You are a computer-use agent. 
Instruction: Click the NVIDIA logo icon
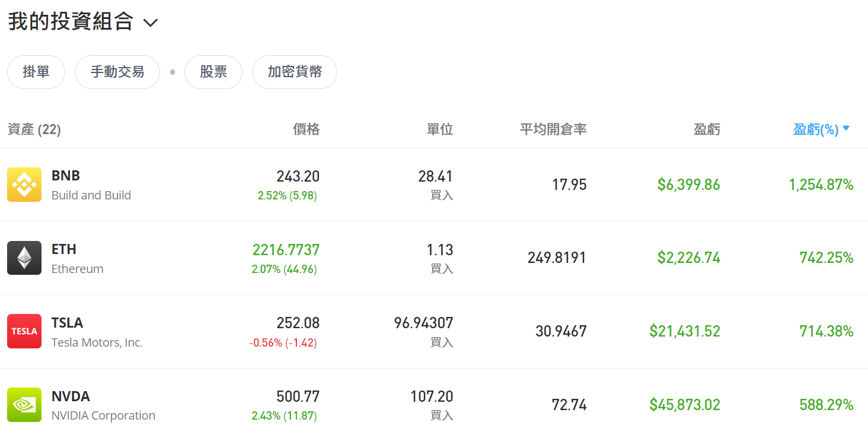coord(24,405)
